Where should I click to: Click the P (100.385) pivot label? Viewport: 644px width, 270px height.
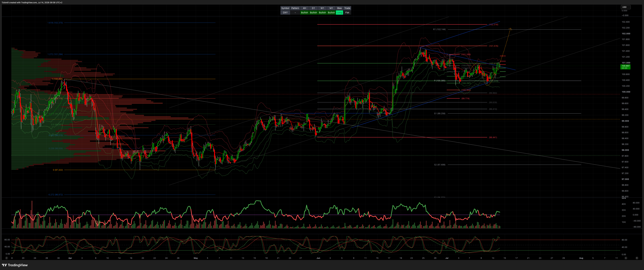click(440, 81)
